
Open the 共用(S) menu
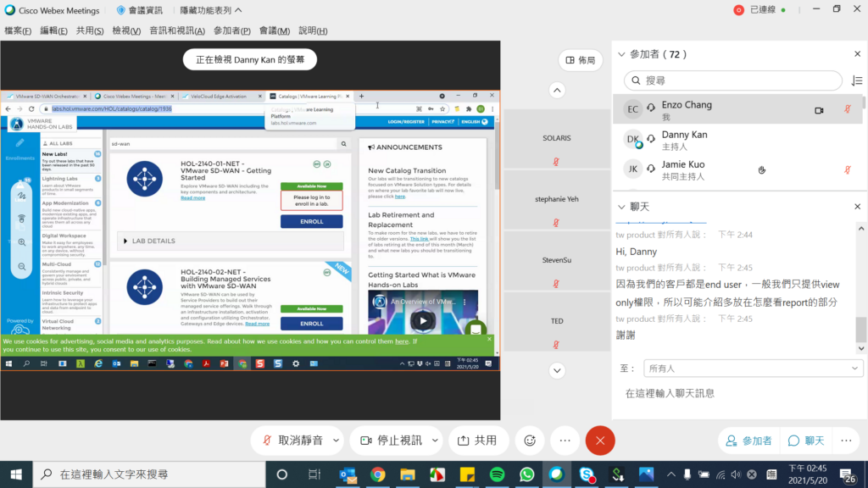point(90,31)
